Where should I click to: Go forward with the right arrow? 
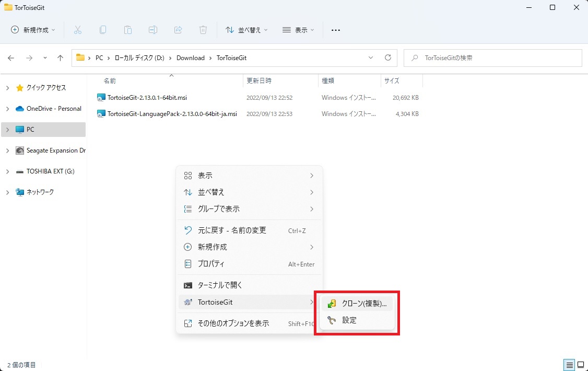click(29, 58)
